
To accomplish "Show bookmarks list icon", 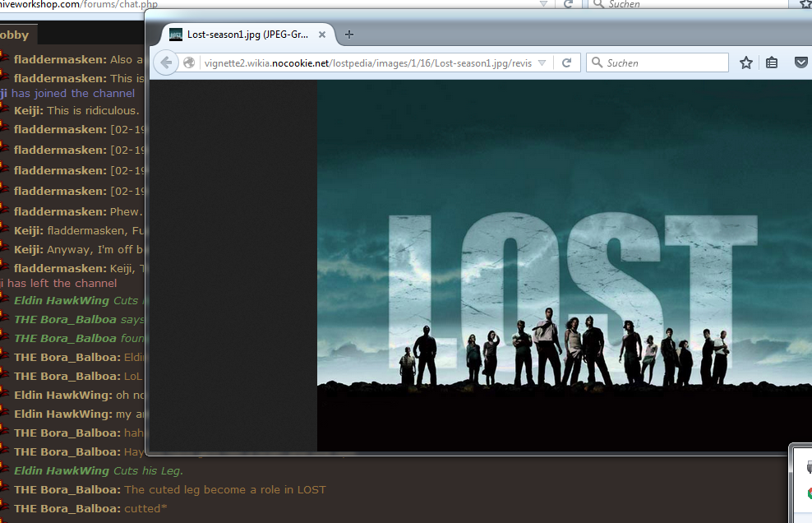I will (772, 62).
